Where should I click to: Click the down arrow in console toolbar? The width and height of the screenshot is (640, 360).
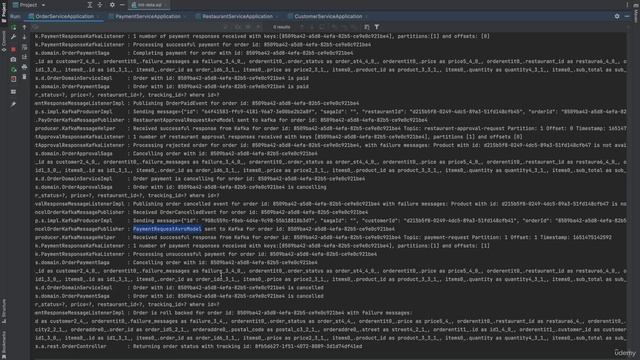click(x=24, y=37)
